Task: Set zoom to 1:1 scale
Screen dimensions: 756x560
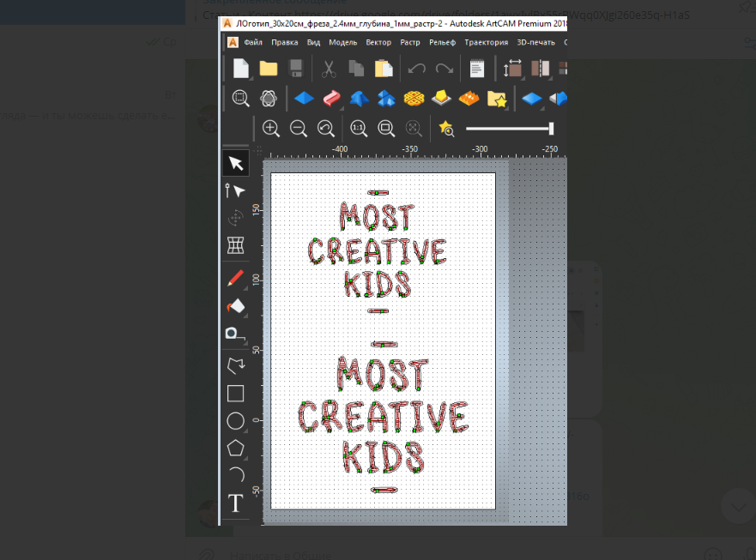Action: click(x=359, y=129)
